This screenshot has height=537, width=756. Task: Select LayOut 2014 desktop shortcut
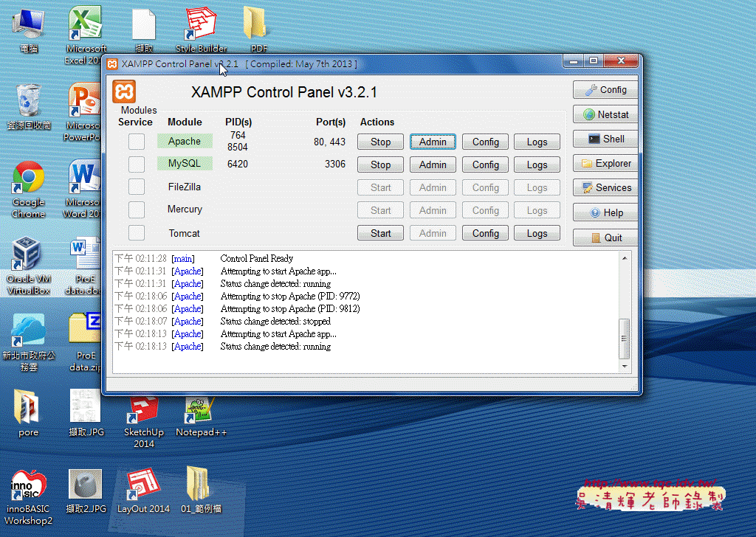[x=144, y=491]
